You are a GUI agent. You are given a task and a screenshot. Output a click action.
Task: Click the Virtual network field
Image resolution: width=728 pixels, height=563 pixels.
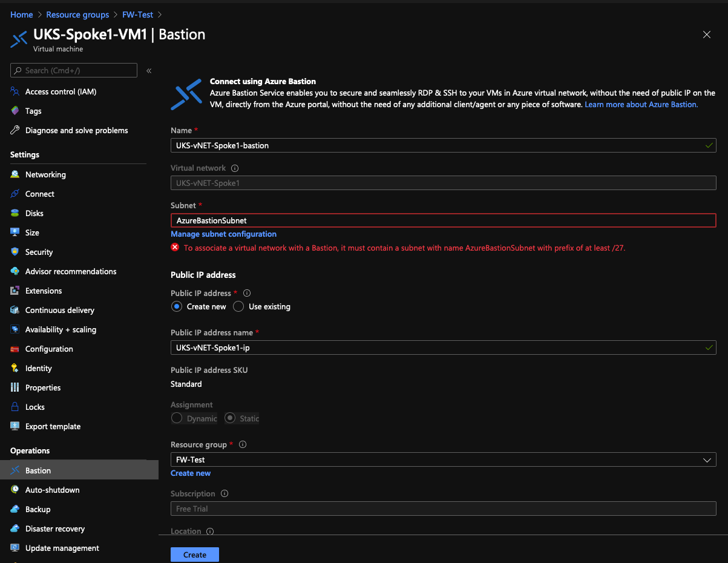(x=444, y=183)
